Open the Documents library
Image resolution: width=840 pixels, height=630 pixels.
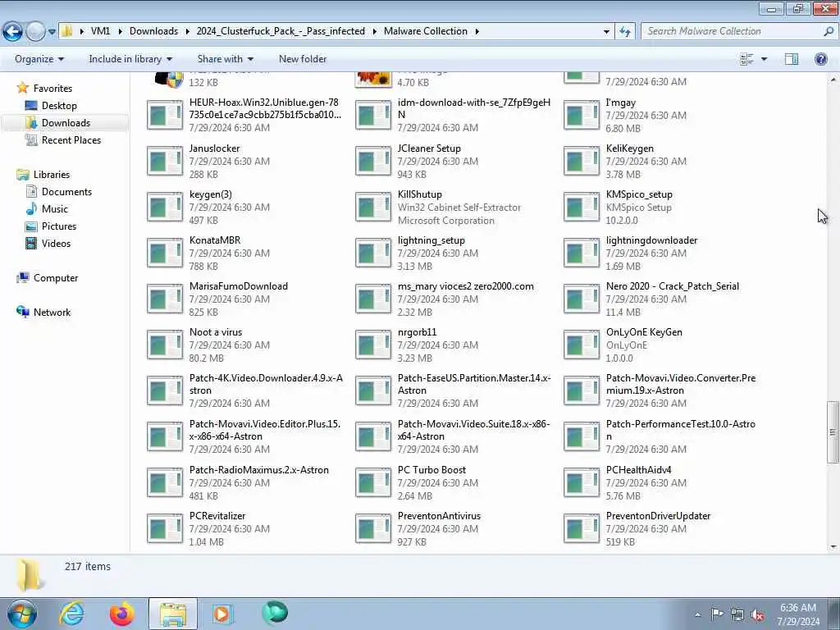point(66,192)
